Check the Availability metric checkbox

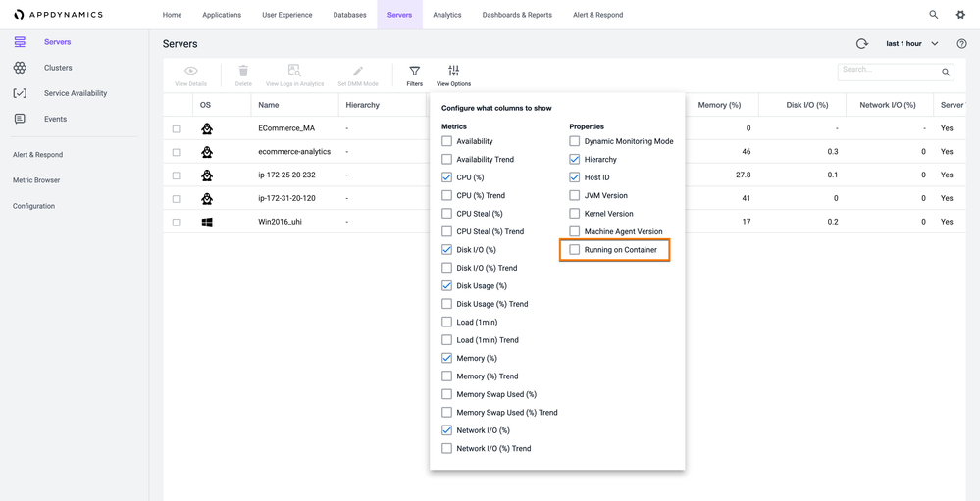click(447, 141)
